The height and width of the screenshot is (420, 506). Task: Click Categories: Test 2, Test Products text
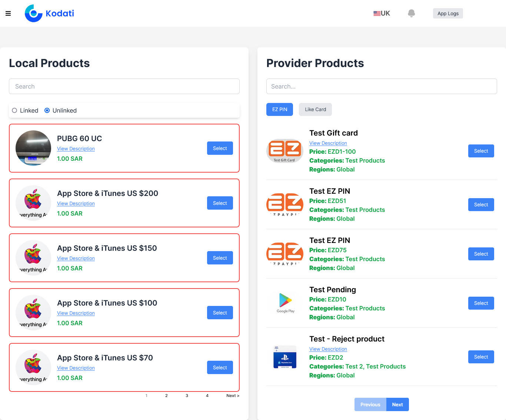[x=357, y=366]
